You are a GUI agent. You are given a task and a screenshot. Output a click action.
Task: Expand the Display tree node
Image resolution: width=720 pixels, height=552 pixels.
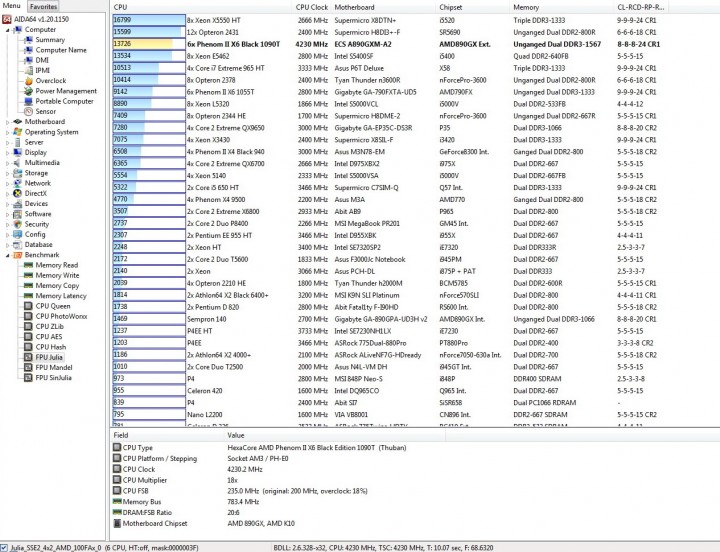7,153
